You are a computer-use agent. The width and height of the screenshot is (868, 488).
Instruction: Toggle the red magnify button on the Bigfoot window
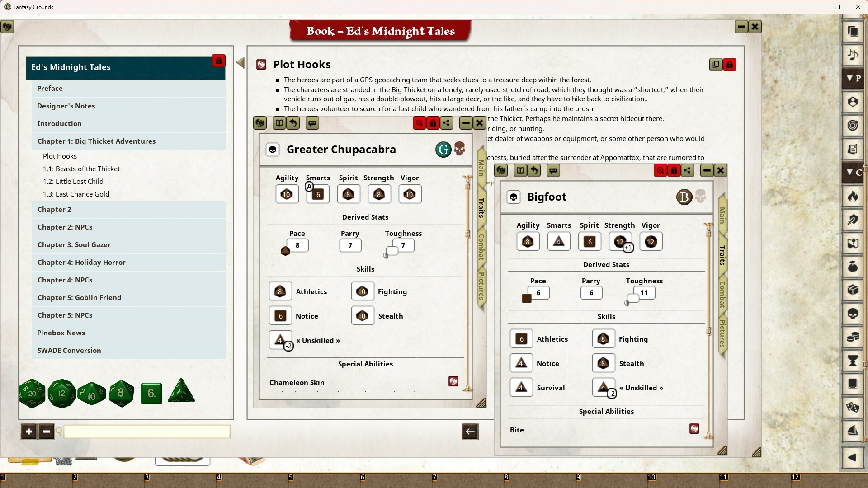pyautogui.click(x=660, y=170)
